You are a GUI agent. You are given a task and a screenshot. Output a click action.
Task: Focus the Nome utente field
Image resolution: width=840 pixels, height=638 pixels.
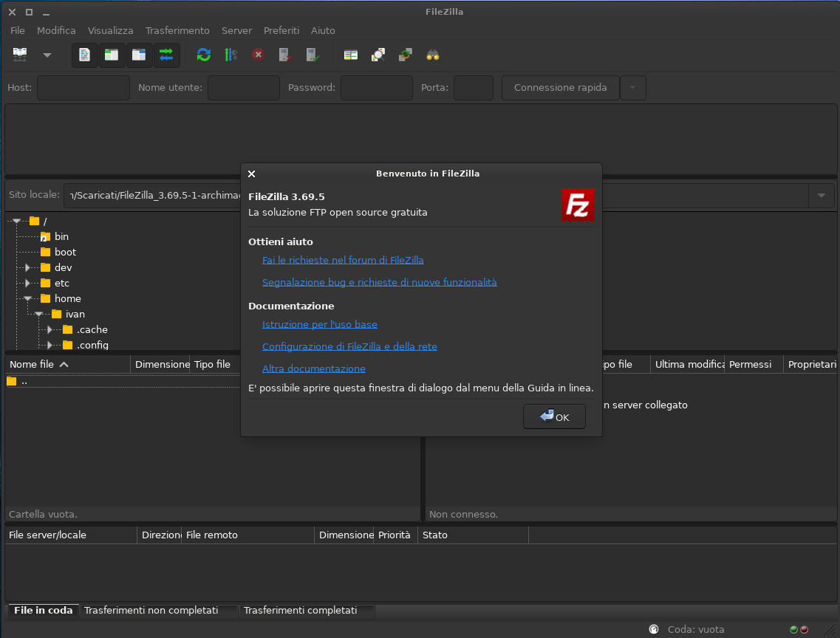pyautogui.click(x=244, y=88)
